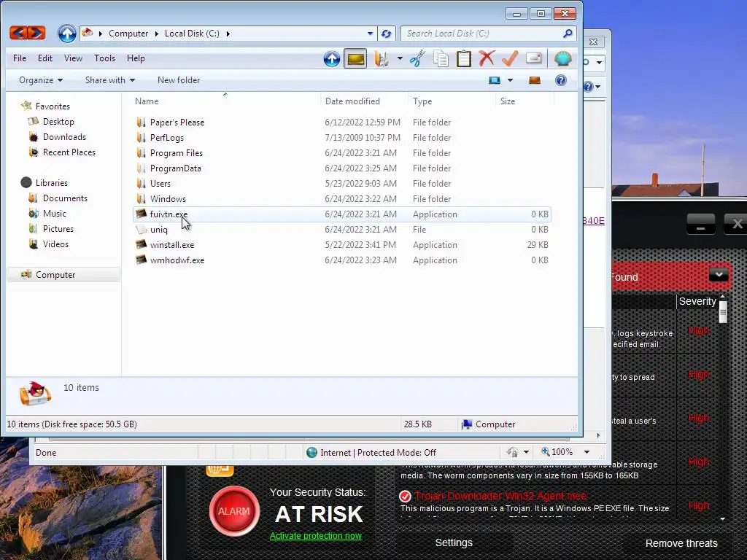The height and width of the screenshot is (560, 747).
Task: Click Computer in the address breadcrumb
Action: pyautogui.click(x=128, y=34)
